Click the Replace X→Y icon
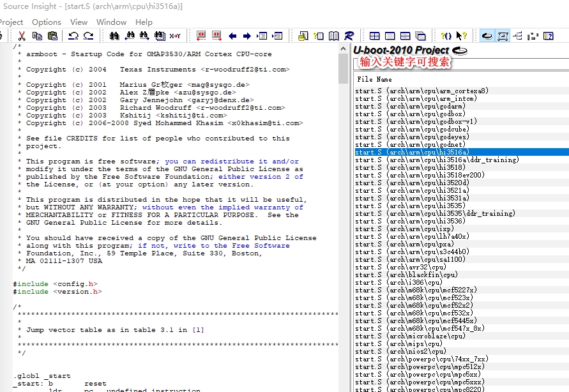The width and height of the screenshot is (569, 392). coord(175,36)
